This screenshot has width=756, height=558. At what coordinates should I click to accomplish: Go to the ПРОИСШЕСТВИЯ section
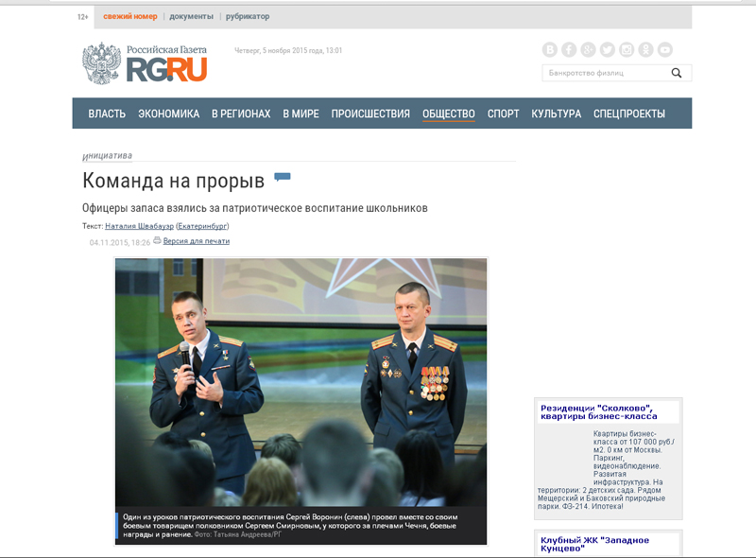(370, 113)
